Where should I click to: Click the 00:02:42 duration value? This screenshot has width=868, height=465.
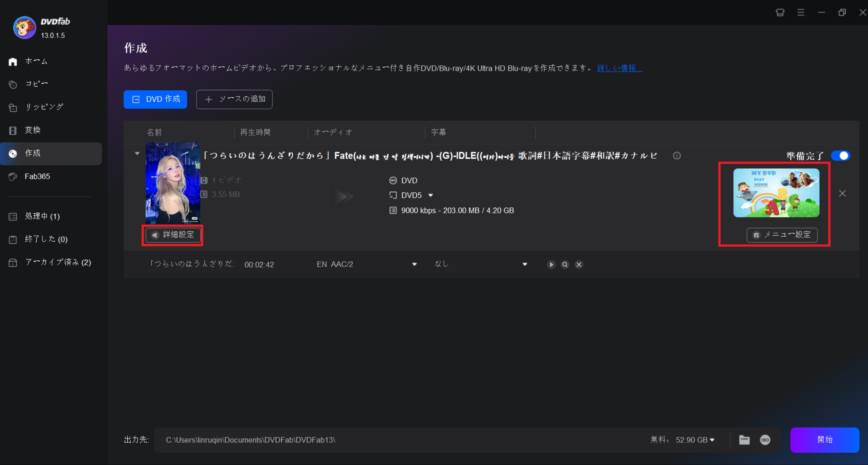point(259,264)
